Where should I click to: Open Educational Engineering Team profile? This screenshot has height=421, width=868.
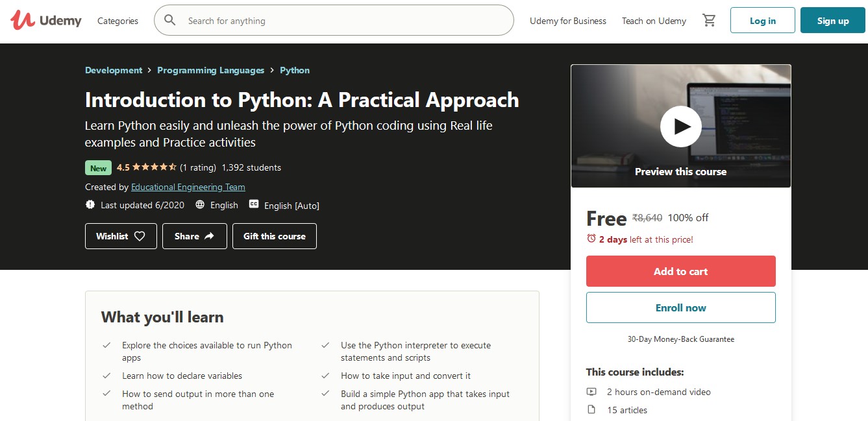click(x=188, y=187)
